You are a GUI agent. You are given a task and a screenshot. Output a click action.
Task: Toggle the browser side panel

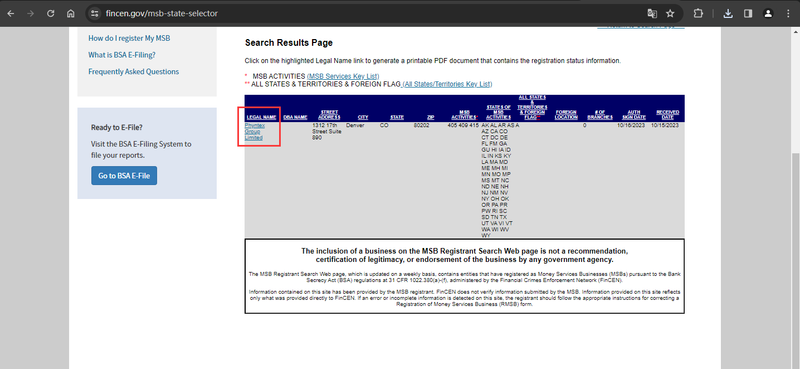[748, 14]
